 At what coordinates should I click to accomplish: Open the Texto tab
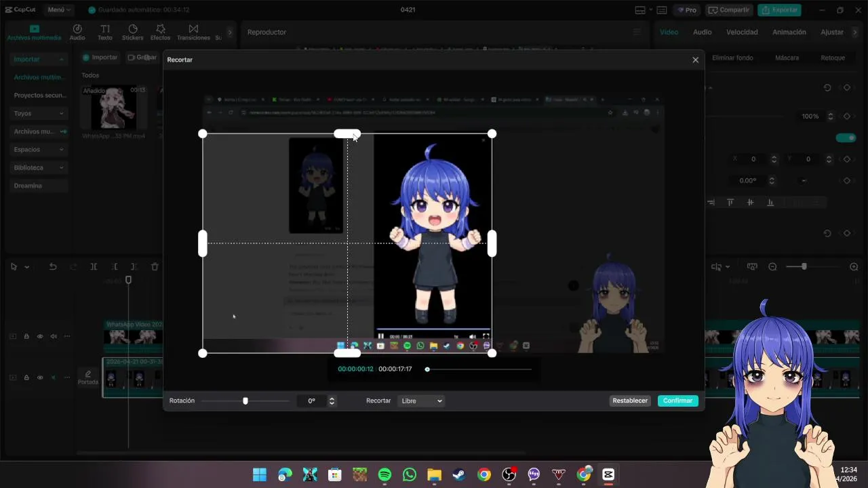point(105,33)
